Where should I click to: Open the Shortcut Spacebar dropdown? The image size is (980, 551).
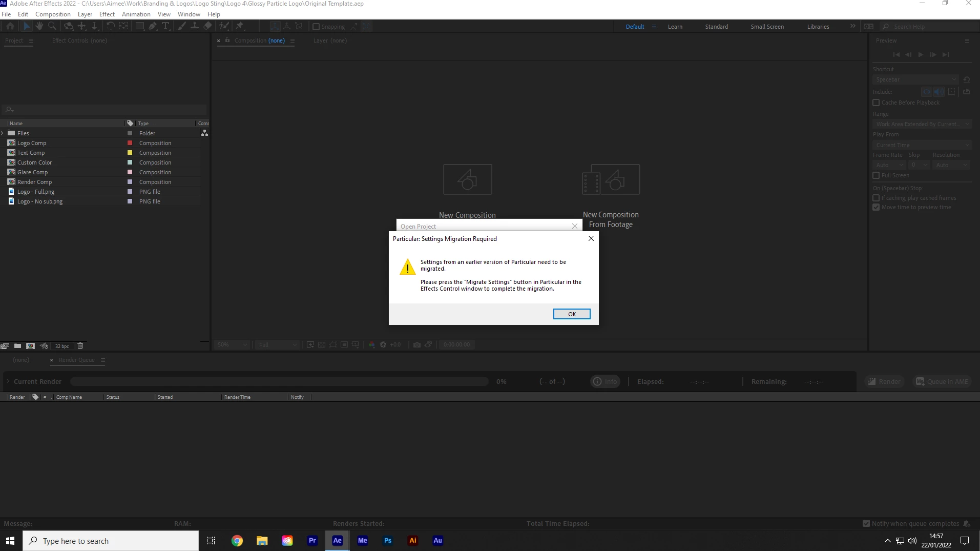pos(915,79)
